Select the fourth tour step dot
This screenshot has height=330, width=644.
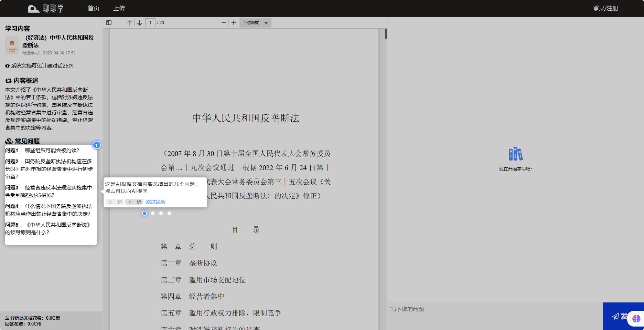click(x=169, y=213)
